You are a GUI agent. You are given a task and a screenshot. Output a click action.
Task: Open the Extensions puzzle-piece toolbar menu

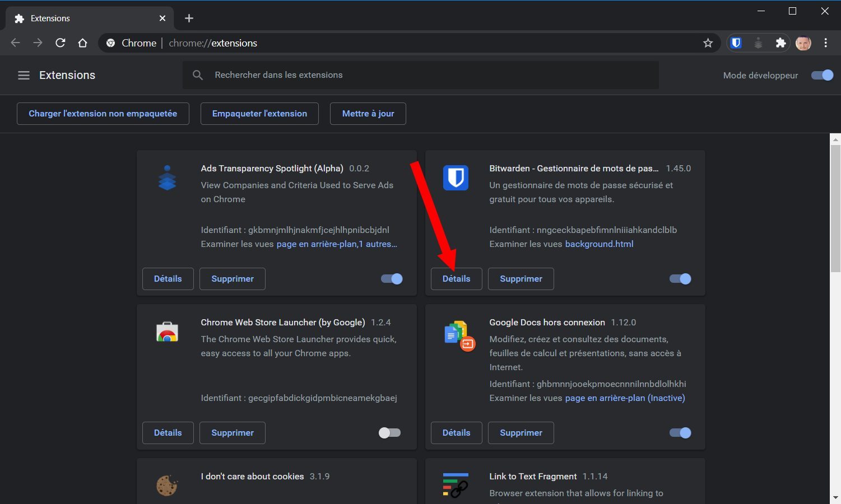pyautogui.click(x=780, y=43)
